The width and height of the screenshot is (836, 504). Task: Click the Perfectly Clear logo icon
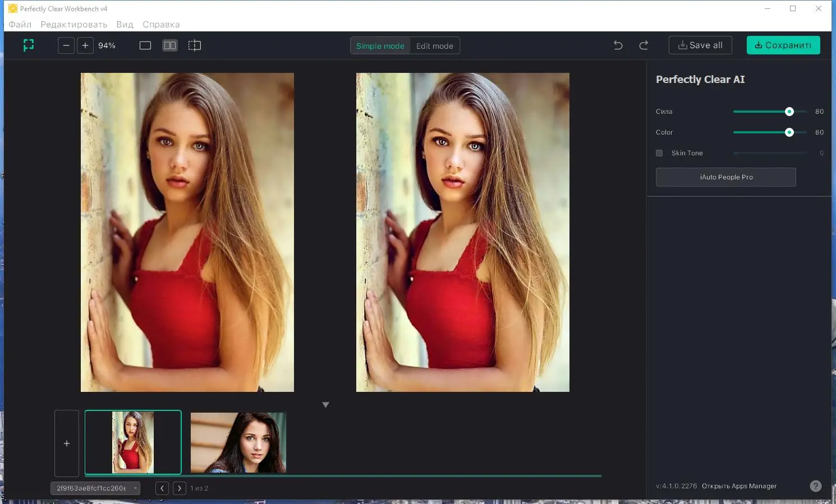[x=29, y=45]
